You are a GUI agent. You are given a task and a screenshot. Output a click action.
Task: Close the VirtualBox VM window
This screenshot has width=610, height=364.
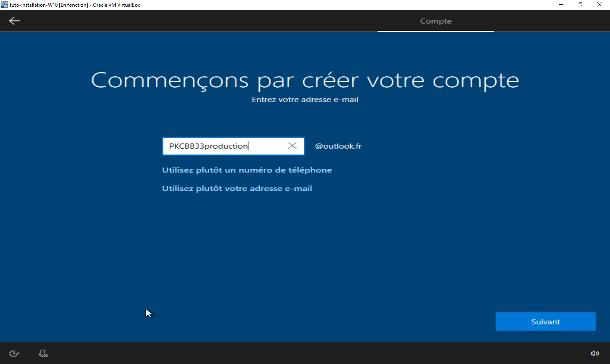coord(599,5)
